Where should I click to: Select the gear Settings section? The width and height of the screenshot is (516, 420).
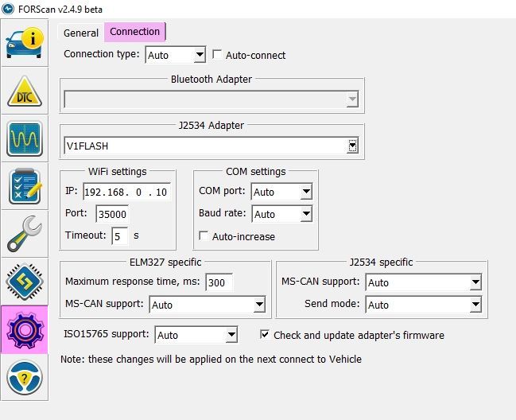click(25, 329)
